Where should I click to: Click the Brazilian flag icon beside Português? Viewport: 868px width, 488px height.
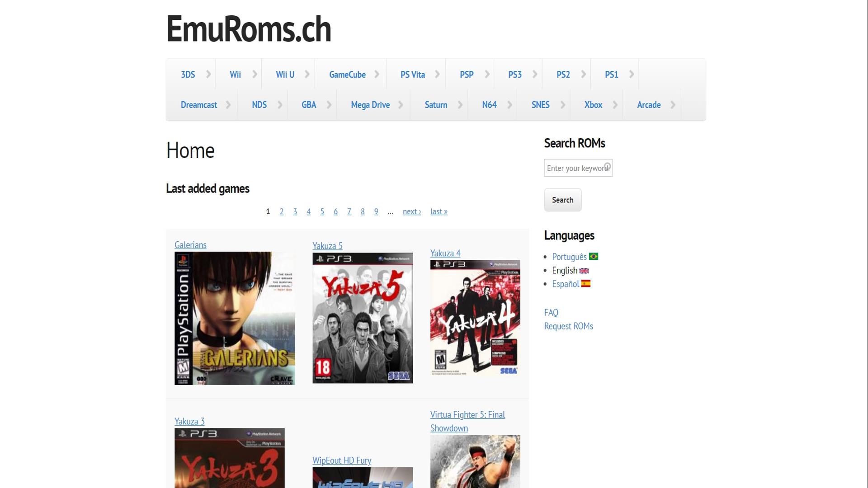tap(594, 256)
